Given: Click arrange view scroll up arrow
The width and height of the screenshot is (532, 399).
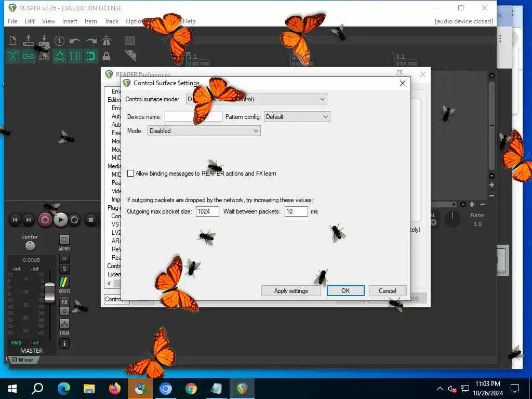Looking at the screenshot, I should [x=491, y=75].
